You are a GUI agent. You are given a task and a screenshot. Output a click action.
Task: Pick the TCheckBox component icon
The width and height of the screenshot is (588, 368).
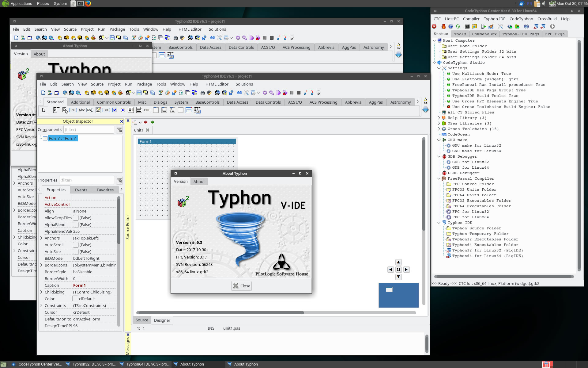[x=115, y=110]
